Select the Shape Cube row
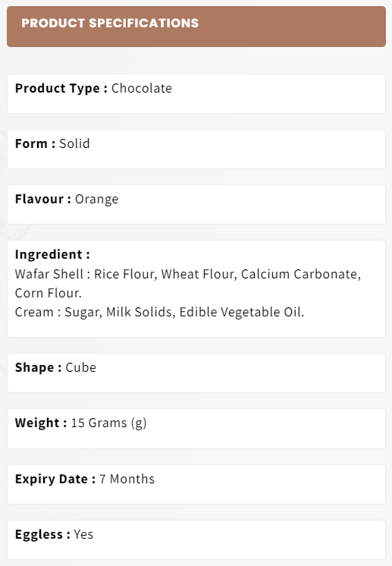The image size is (392, 566). point(196,373)
